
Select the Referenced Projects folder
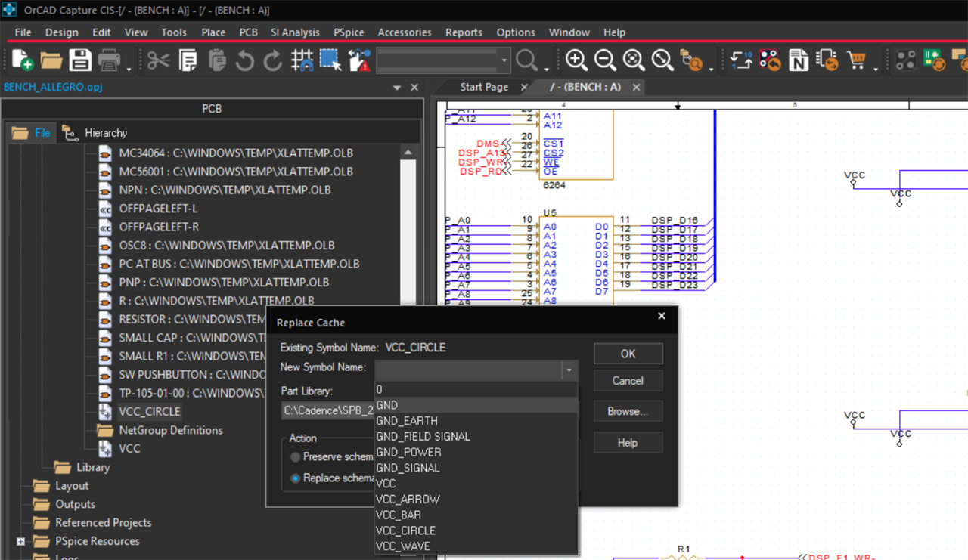[104, 522]
